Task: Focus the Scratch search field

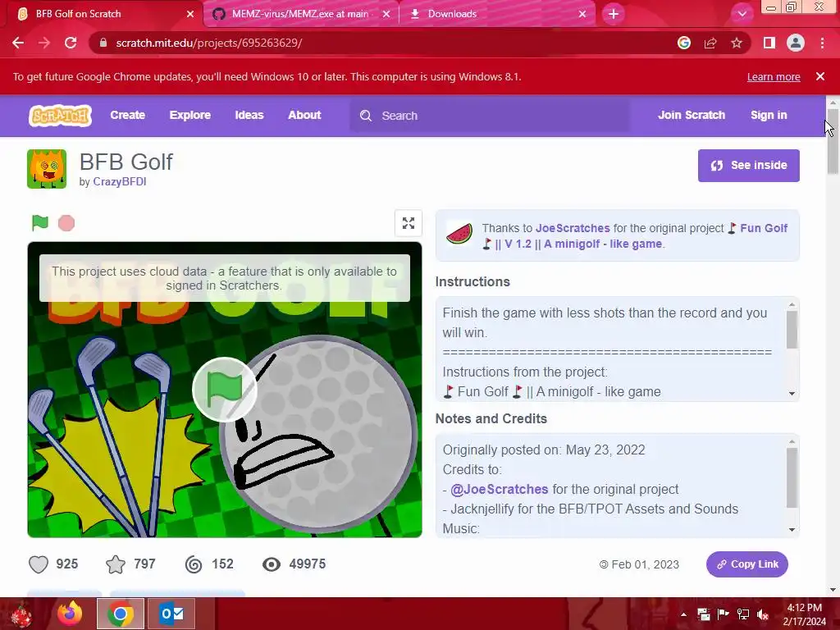Action: [x=491, y=116]
